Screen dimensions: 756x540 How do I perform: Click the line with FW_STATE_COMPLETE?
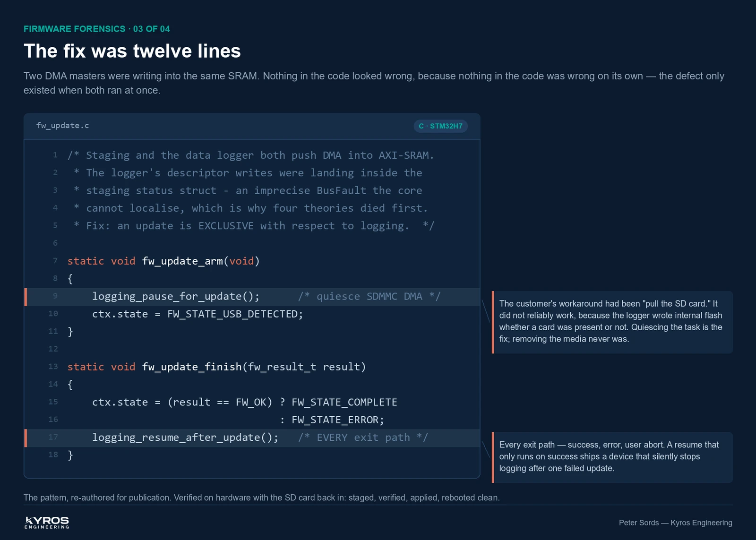244,403
